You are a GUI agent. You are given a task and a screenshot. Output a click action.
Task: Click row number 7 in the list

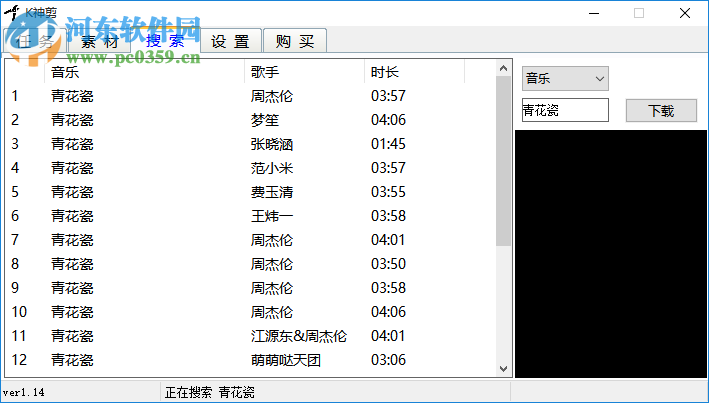coord(15,240)
